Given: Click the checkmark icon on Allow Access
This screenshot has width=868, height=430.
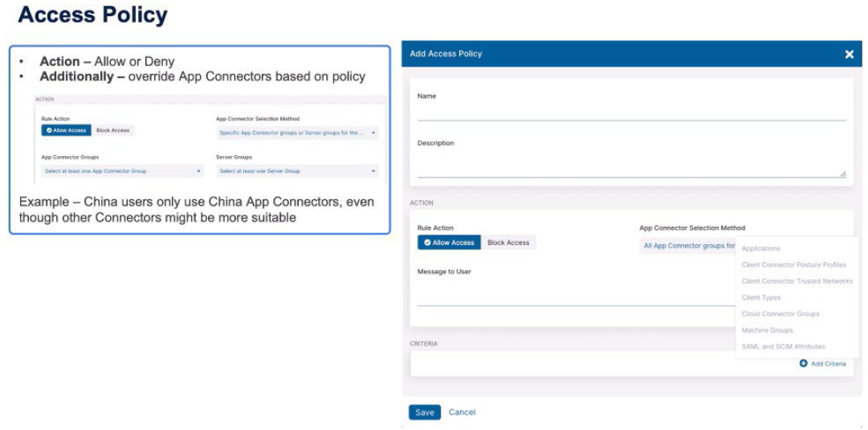Looking at the screenshot, I should click(x=428, y=243).
